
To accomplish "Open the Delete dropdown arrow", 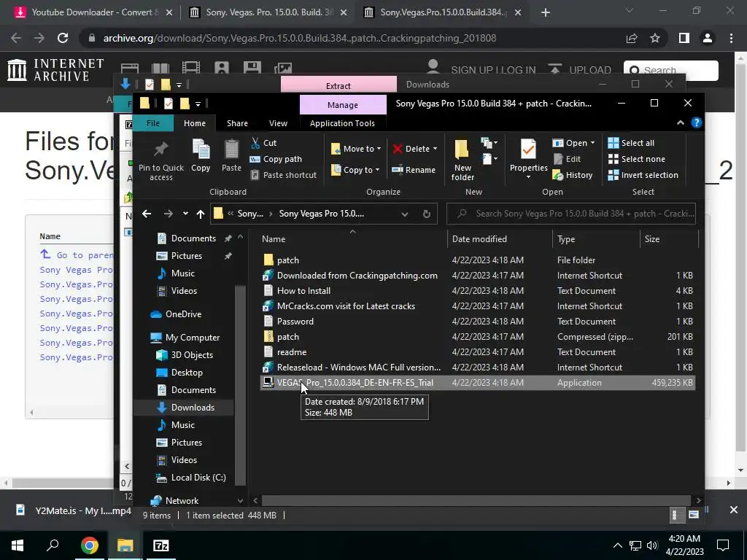I will coord(435,149).
